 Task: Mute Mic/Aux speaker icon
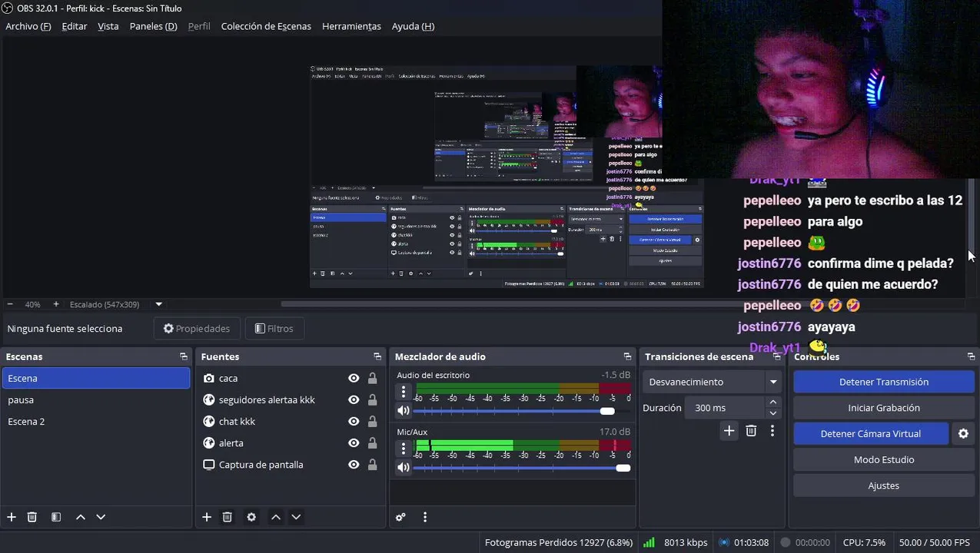(404, 468)
